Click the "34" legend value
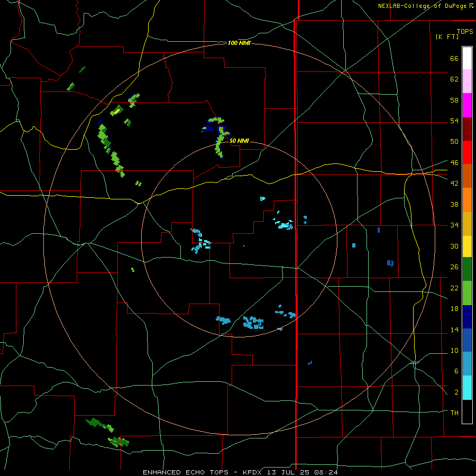476x476 pixels. click(454, 225)
